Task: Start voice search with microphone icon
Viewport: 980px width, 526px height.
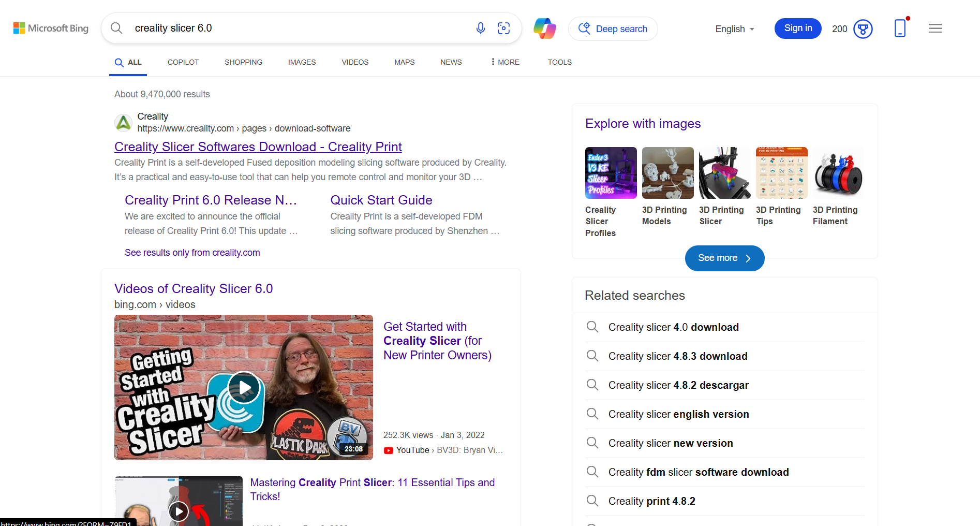Action: click(x=481, y=28)
